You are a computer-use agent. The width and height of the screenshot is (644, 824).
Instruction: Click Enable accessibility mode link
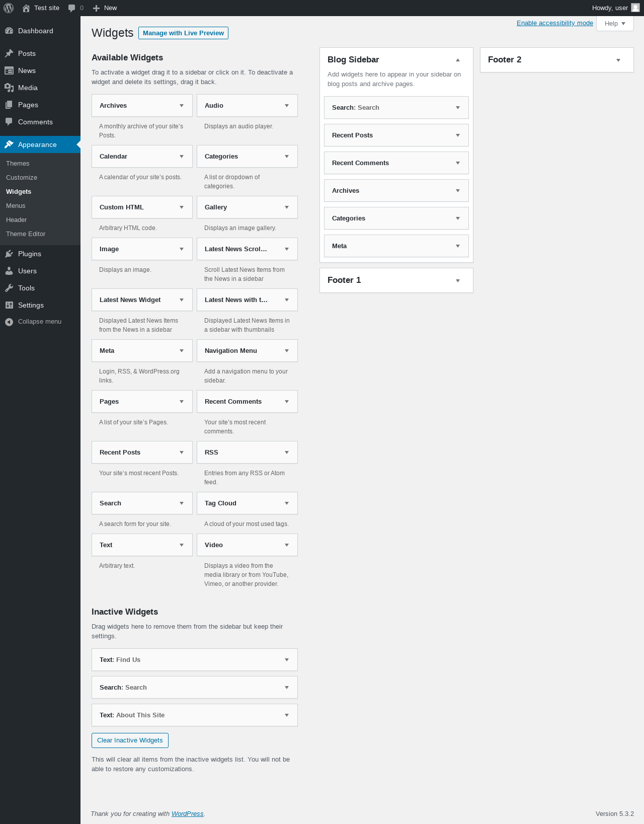pyautogui.click(x=555, y=23)
